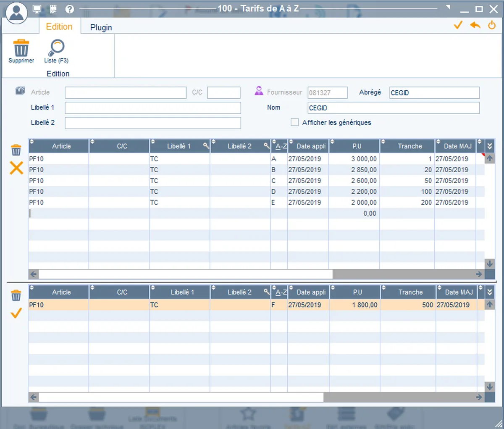Sort upper grid by P.U column header

tap(357, 146)
